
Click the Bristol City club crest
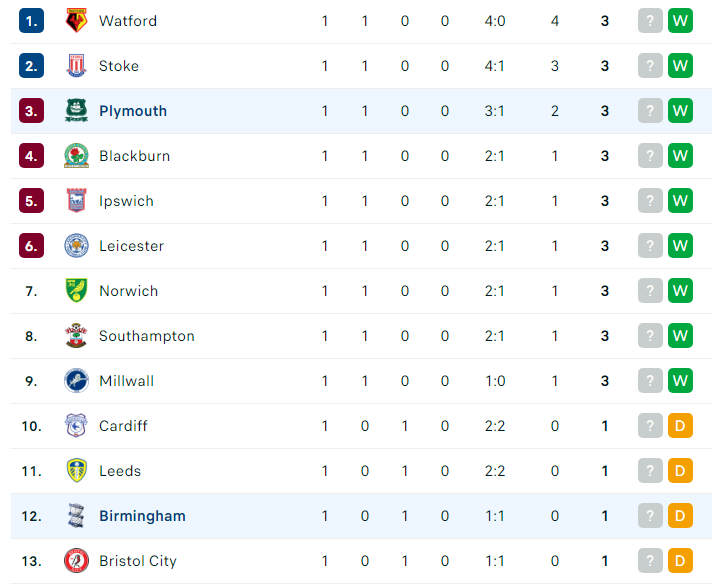coord(76,561)
